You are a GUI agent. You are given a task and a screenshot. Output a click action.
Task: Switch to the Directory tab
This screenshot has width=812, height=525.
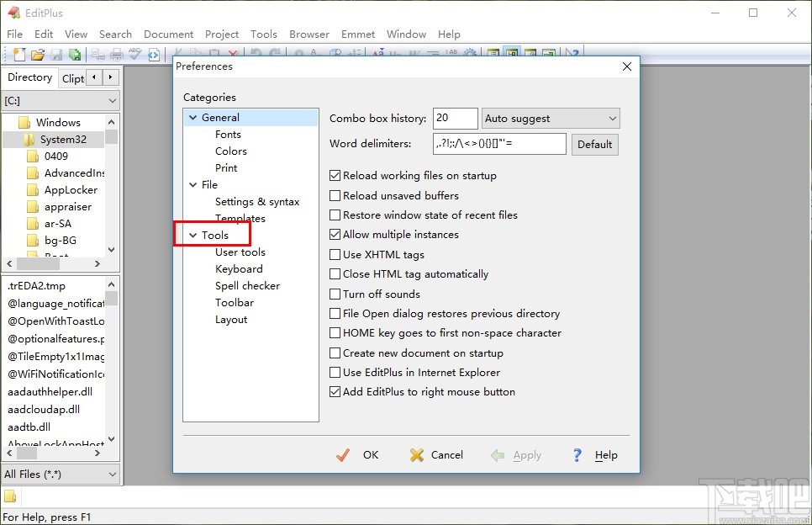30,77
